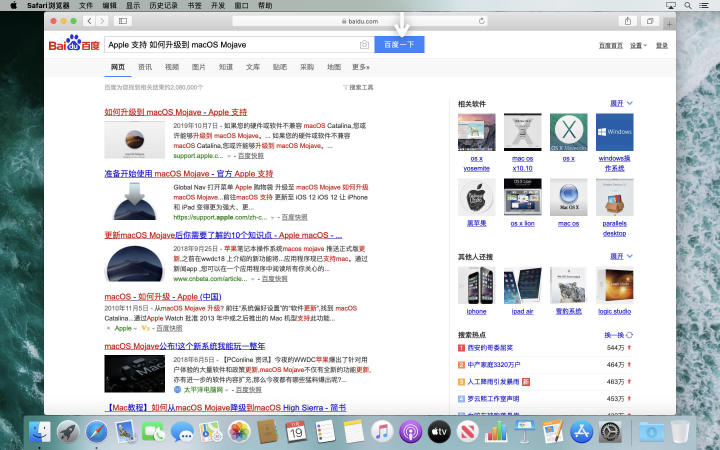Open the Safari share button
720x450 pixels.
click(x=628, y=21)
